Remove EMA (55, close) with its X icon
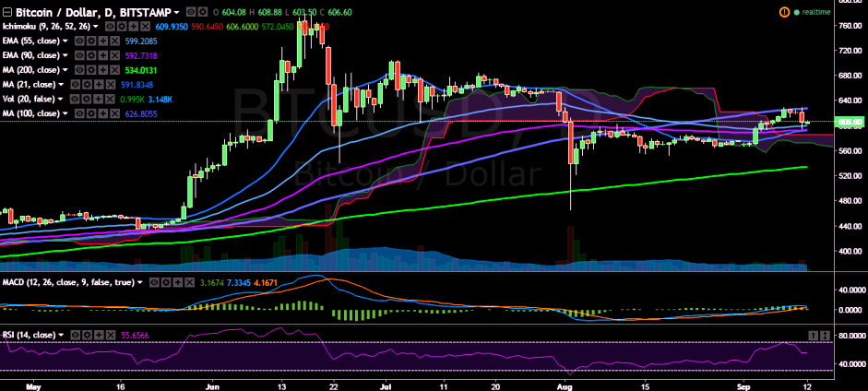Viewport: 868px width, 391px height. [114, 41]
